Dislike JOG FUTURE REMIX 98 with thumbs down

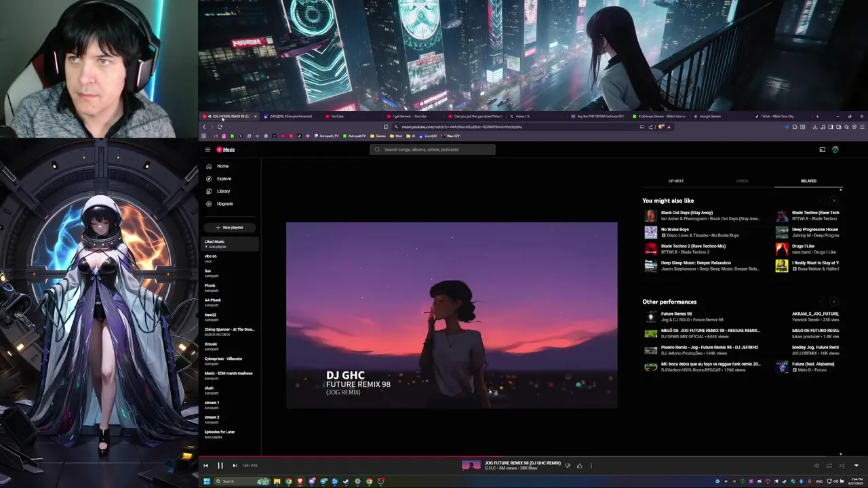pos(568,466)
